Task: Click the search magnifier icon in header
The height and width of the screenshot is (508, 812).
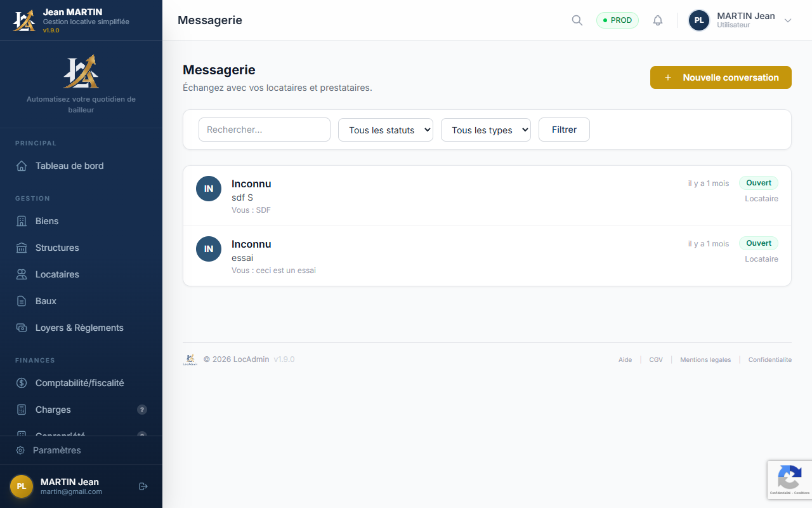Action: [x=577, y=20]
